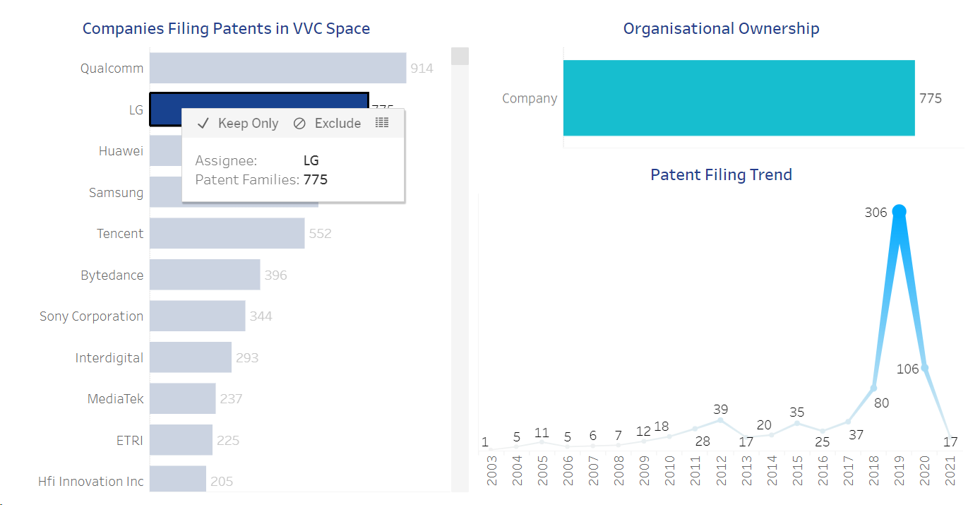Viewport: 980px width, 505px height.
Task: Select the 2020 data point of 106
Action: click(924, 367)
